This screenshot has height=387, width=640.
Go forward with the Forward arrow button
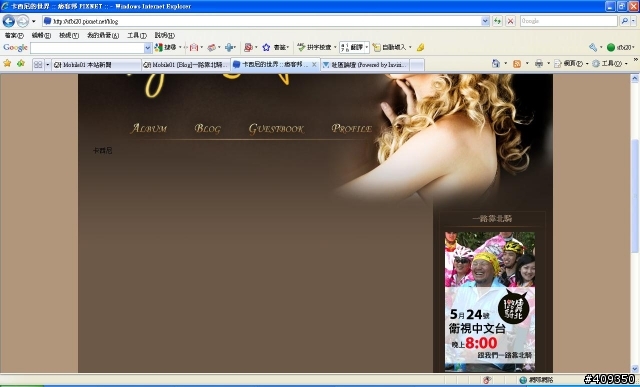(x=23, y=21)
